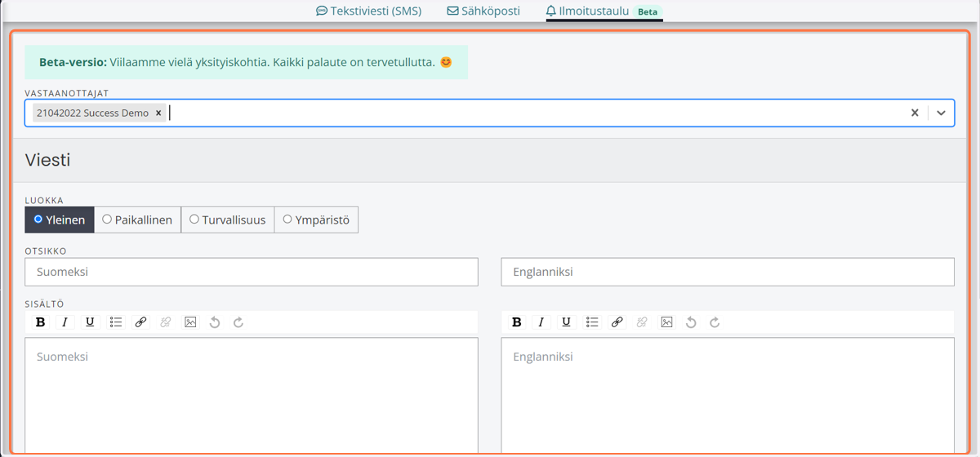This screenshot has width=980, height=457.
Task: Insert bullet list in Finnish editor
Action: [x=116, y=322]
